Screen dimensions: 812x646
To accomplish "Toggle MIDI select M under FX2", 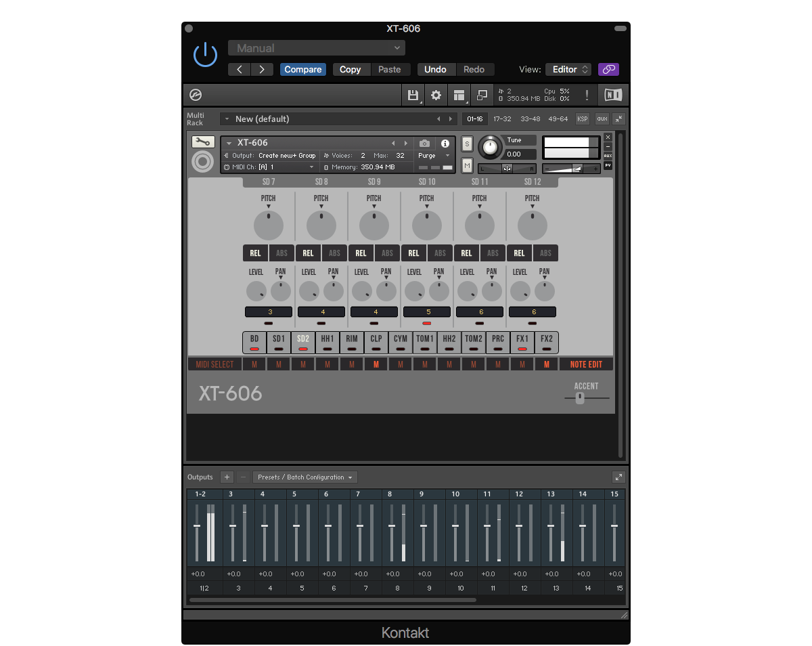I will [547, 364].
